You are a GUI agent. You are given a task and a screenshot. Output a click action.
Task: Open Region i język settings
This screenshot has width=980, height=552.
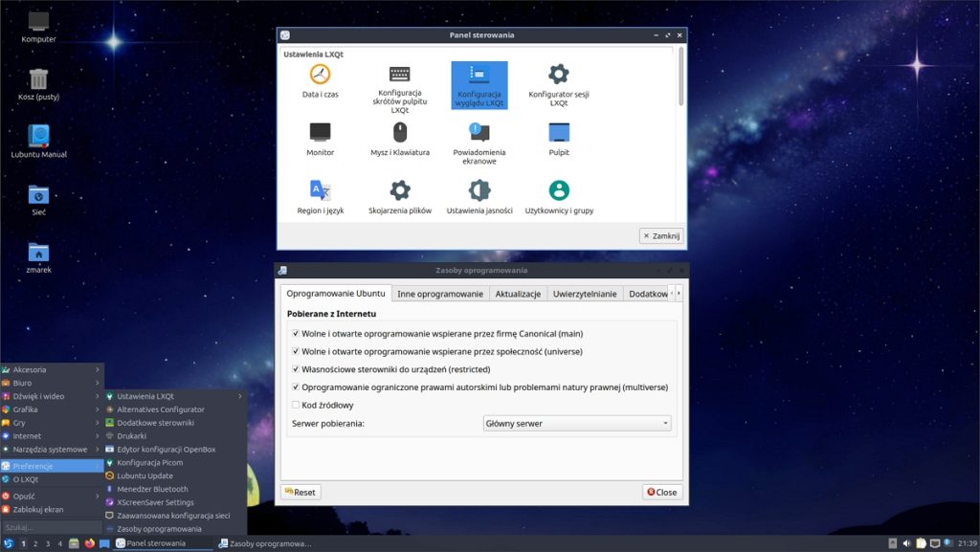point(320,196)
